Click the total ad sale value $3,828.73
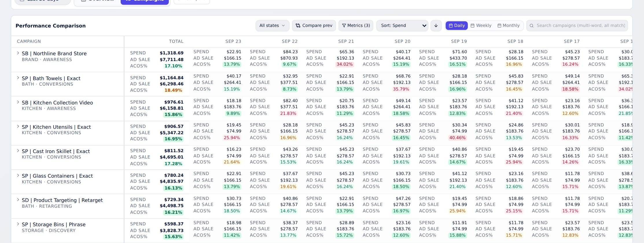This screenshot has height=243, width=644. [172, 231]
